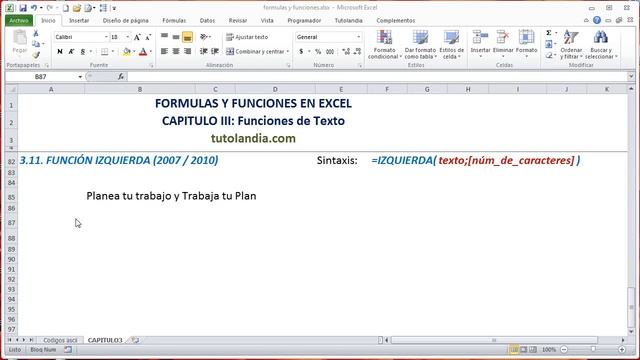Screen dimensions: 640x360
Task: Switch to the Tutolandia tab
Action: click(x=349, y=20)
